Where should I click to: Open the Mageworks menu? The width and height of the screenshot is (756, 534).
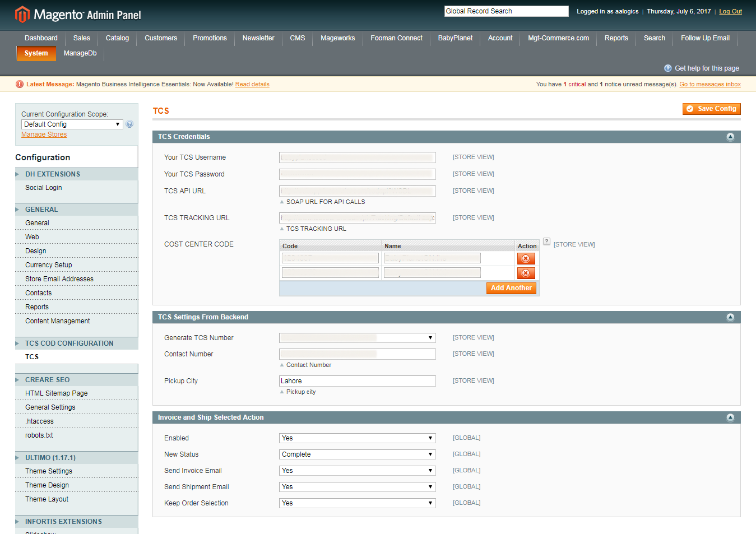[x=338, y=38]
